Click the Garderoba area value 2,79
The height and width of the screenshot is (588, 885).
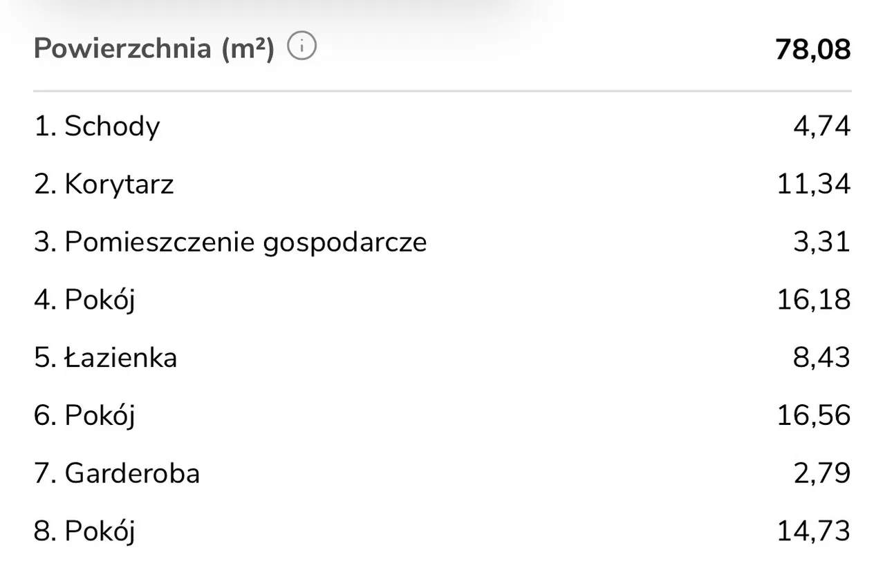click(821, 473)
